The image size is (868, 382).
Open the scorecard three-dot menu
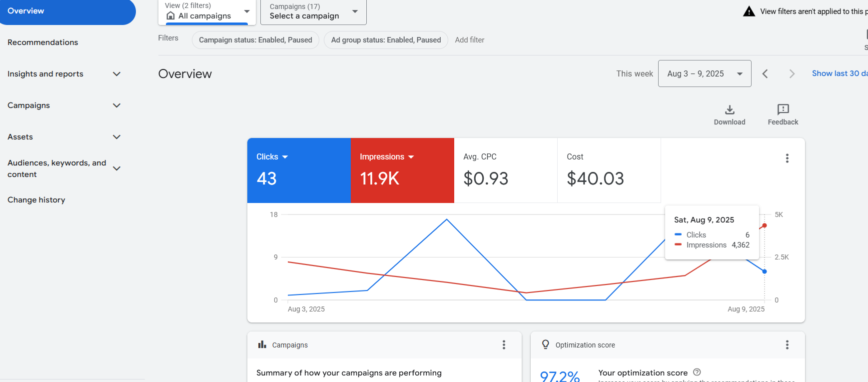coord(787,158)
